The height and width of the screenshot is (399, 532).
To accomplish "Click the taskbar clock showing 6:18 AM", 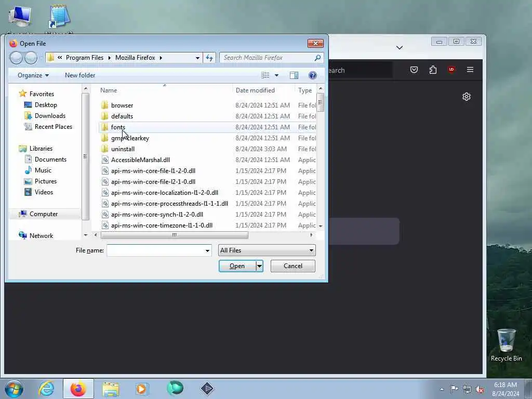I will [x=506, y=389].
